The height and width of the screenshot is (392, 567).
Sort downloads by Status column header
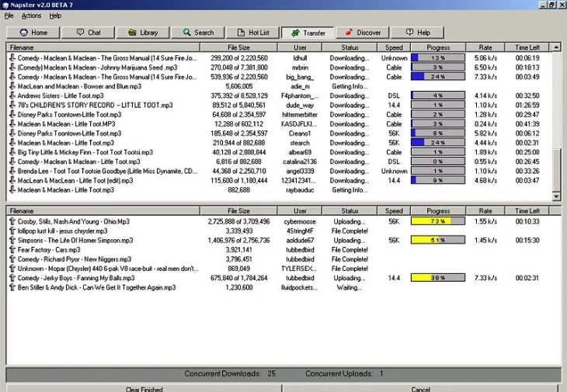coord(350,47)
